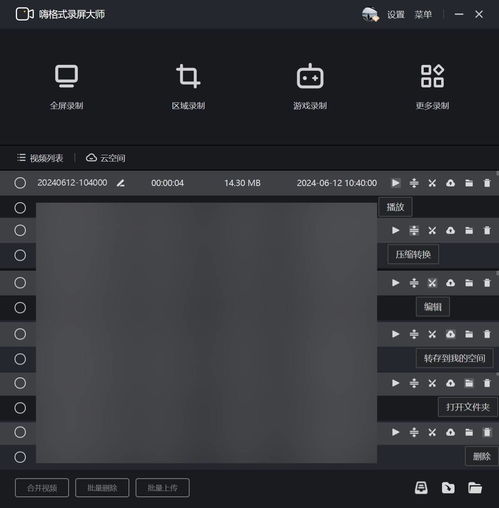The image size is (499, 508).
Task: Open more recording options (更多录制)
Action: point(432,87)
